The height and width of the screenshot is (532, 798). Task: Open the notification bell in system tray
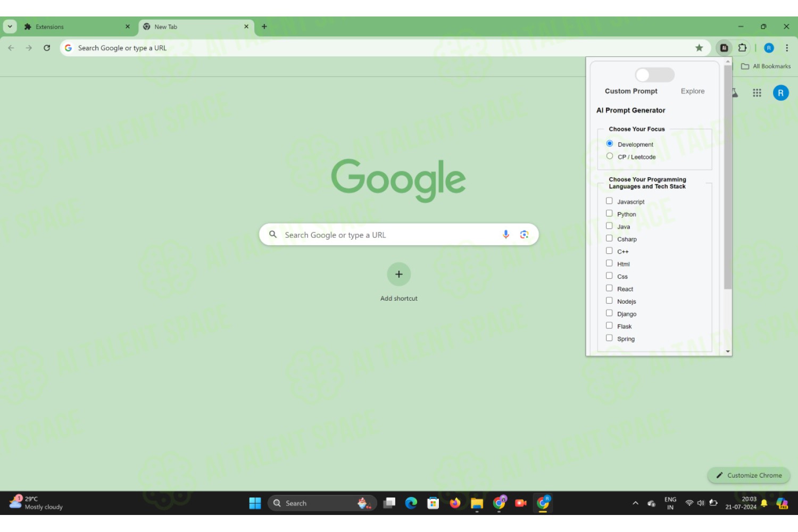tap(764, 503)
